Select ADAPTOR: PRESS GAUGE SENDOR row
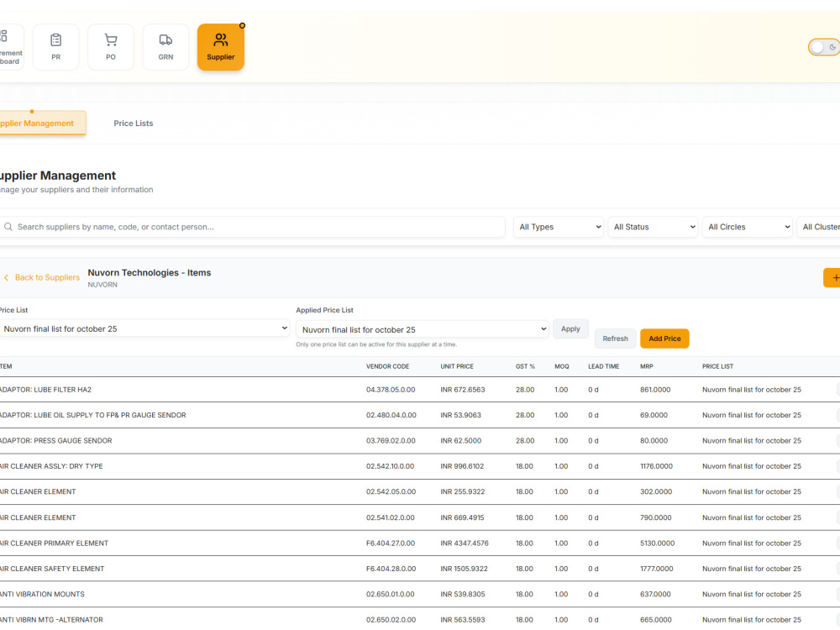 420,441
